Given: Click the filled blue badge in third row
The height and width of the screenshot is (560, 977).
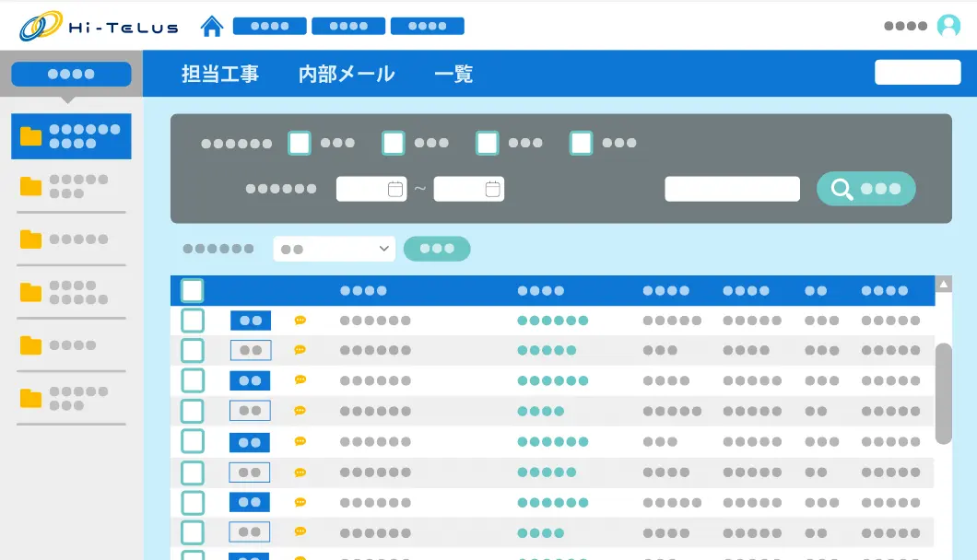Looking at the screenshot, I should 250,380.
